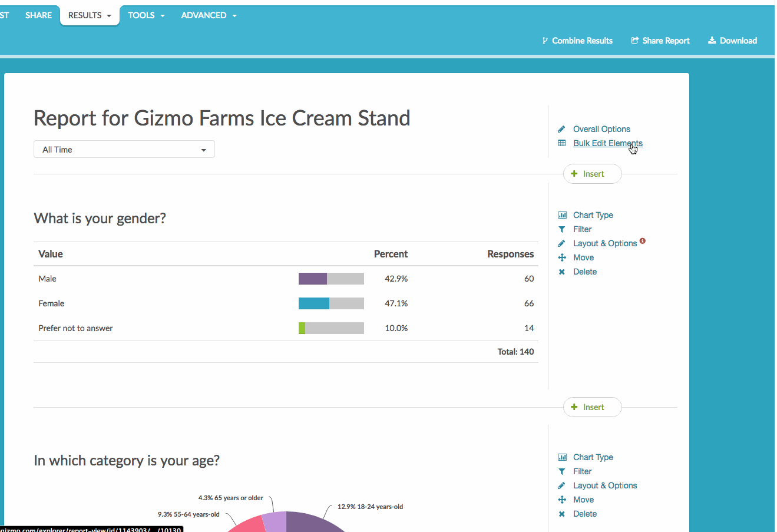Click the Download tray icon
This screenshot has height=532, width=777.
(x=712, y=40)
